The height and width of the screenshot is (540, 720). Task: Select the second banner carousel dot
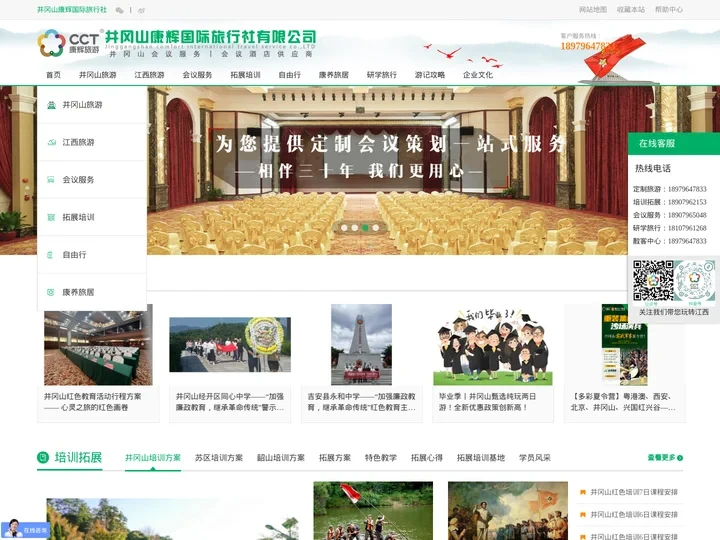(x=354, y=228)
